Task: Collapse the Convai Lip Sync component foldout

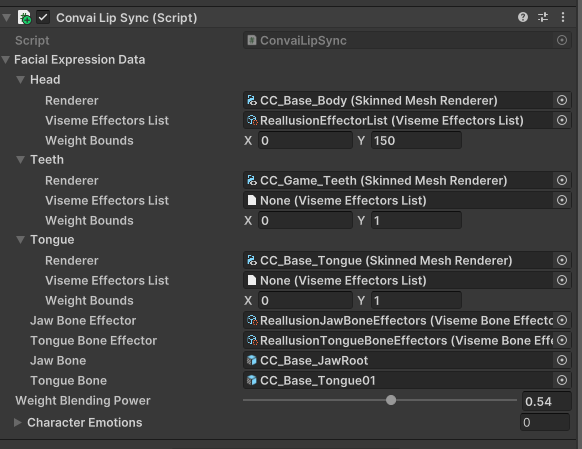Action: point(6,17)
